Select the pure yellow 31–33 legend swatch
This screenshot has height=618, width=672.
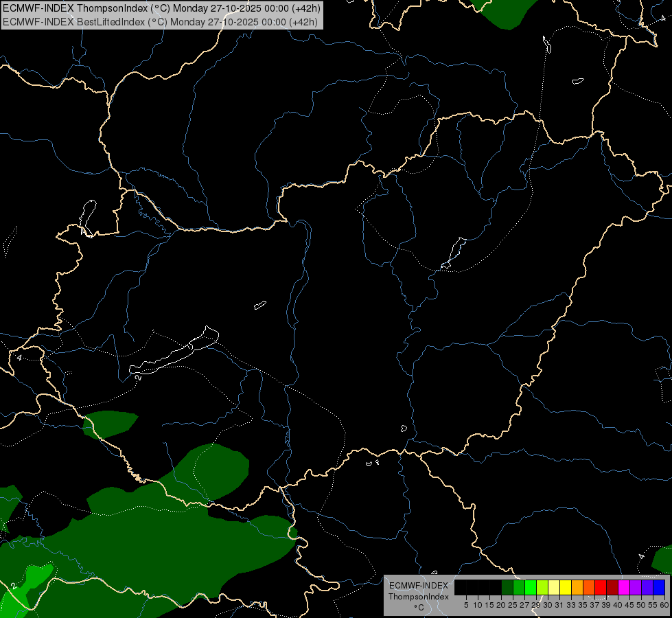[x=566, y=587]
